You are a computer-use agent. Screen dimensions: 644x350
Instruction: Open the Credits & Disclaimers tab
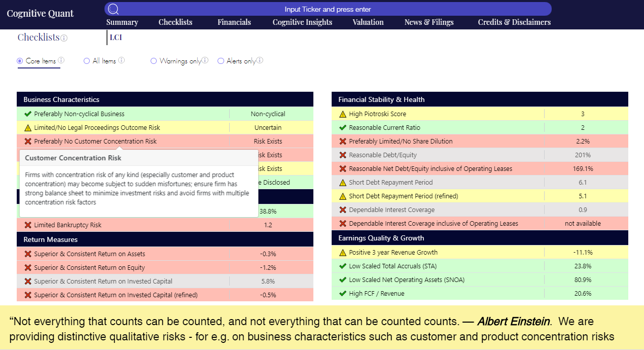[x=514, y=22]
